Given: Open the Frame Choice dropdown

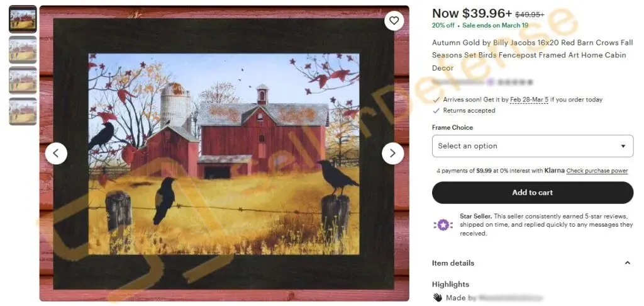Looking at the screenshot, I should click(533, 146).
